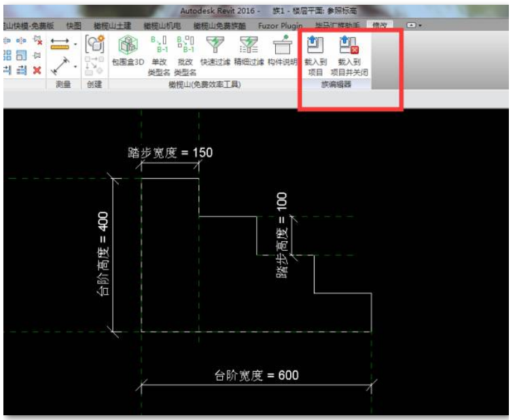This screenshot has height=420, width=515.
Task: Open the 快图 ribbon tab
Action: [74, 26]
